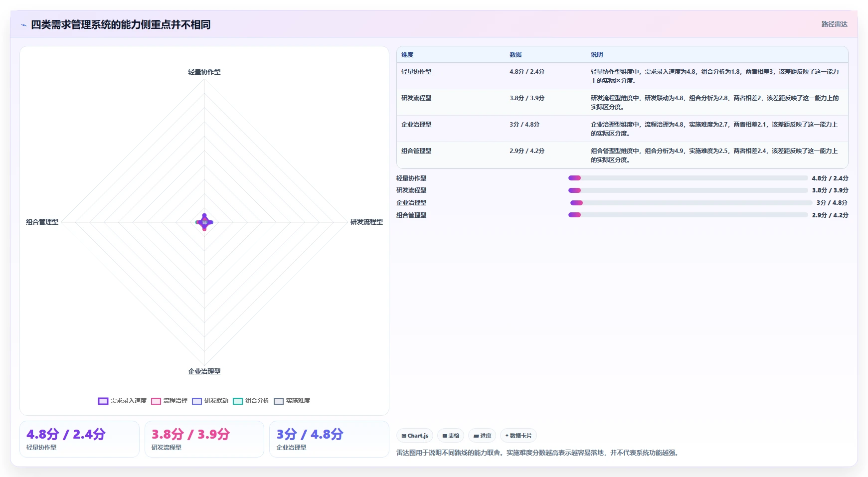Click the 轻量协作型 progress bar
This screenshot has width=868, height=477.
tap(688, 178)
